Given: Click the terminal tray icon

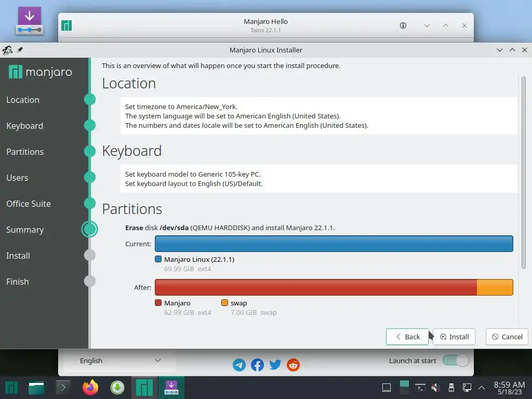Looking at the screenshot, I should pos(420,388).
